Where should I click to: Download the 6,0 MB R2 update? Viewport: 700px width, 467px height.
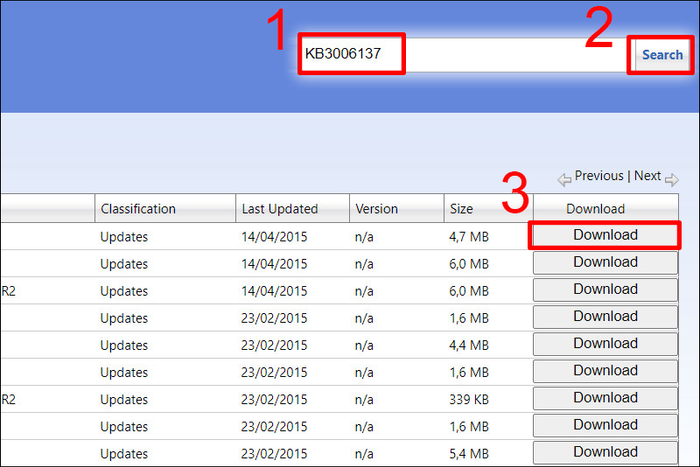(605, 289)
